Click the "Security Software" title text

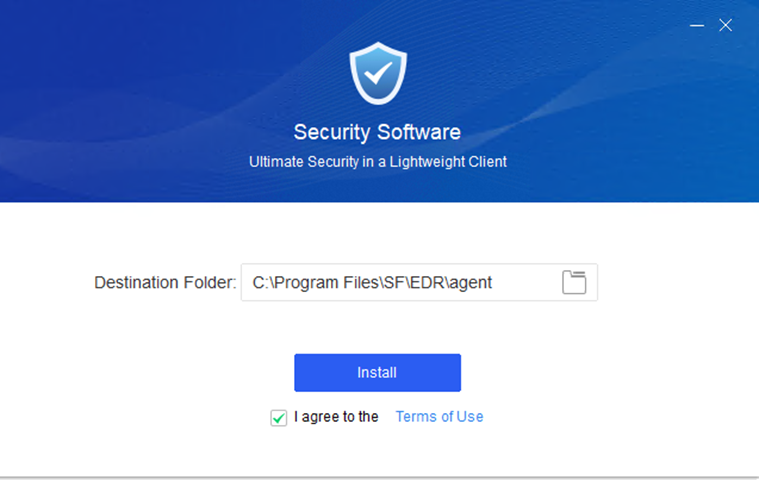(x=377, y=132)
